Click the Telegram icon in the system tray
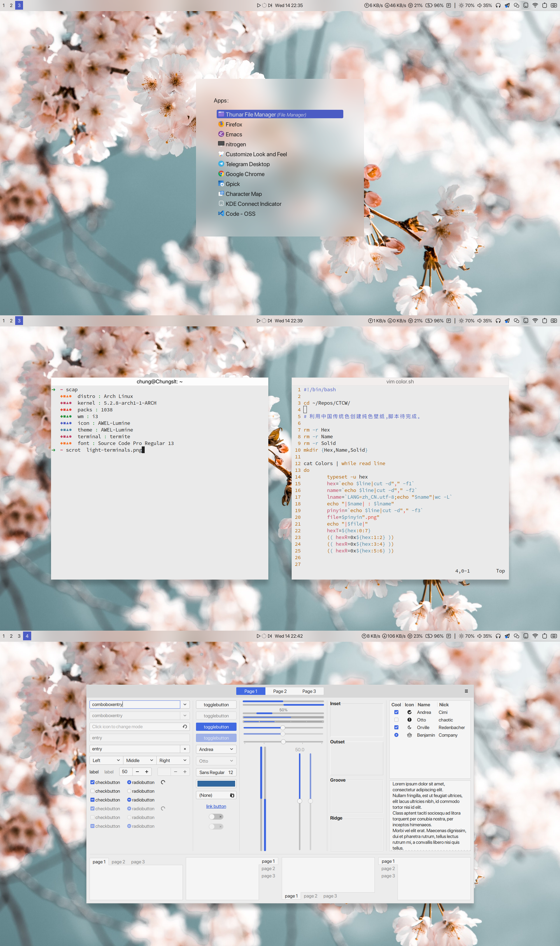 coord(507,5)
